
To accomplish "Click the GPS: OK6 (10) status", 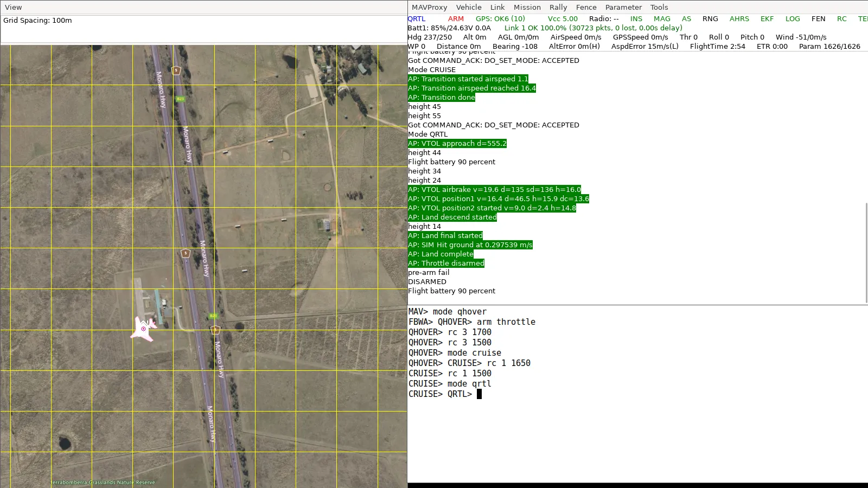I will [500, 18].
